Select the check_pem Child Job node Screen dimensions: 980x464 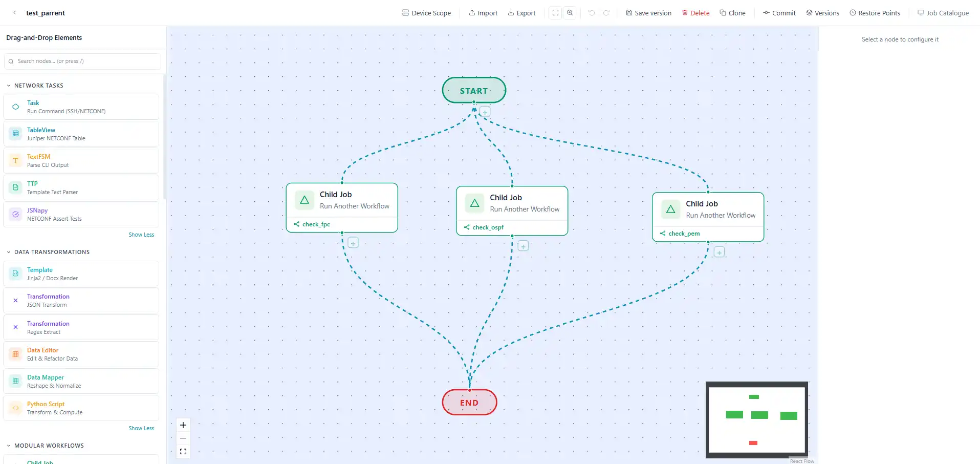click(x=708, y=217)
